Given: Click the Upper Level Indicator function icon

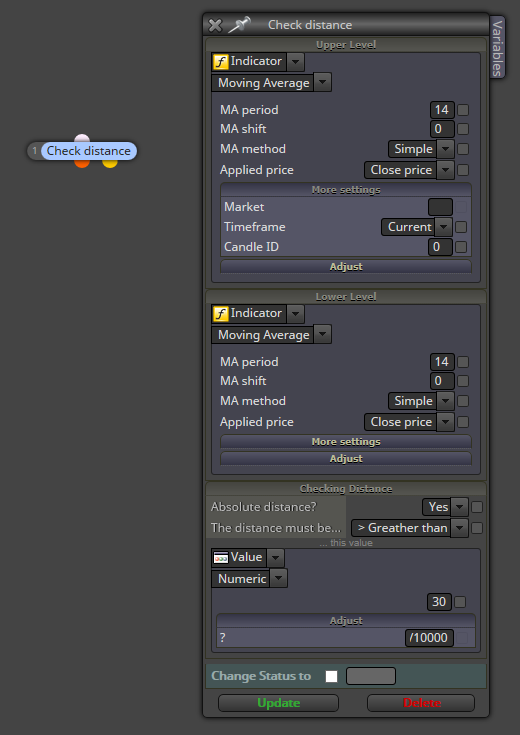Looking at the screenshot, I should pyautogui.click(x=220, y=61).
